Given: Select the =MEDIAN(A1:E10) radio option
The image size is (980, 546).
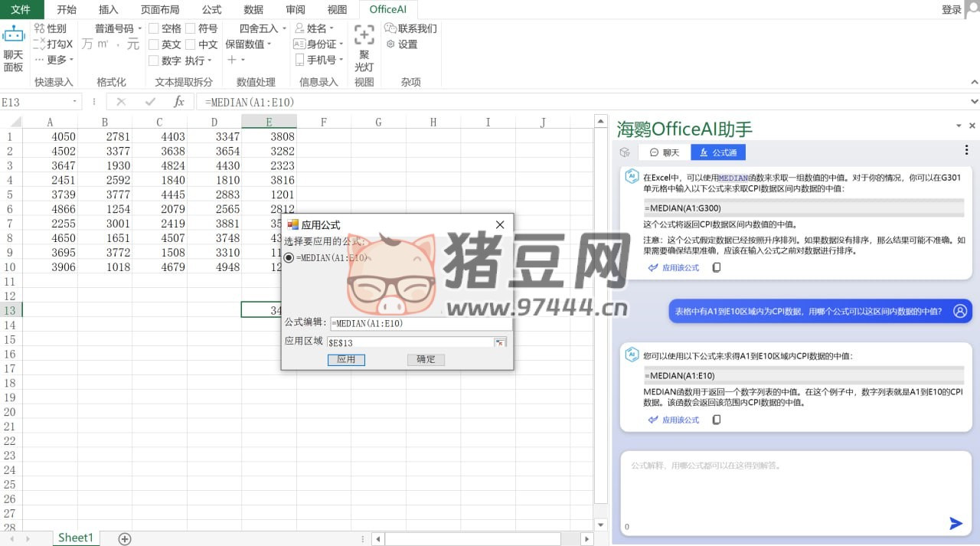Looking at the screenshot, I should click(289, 258).
